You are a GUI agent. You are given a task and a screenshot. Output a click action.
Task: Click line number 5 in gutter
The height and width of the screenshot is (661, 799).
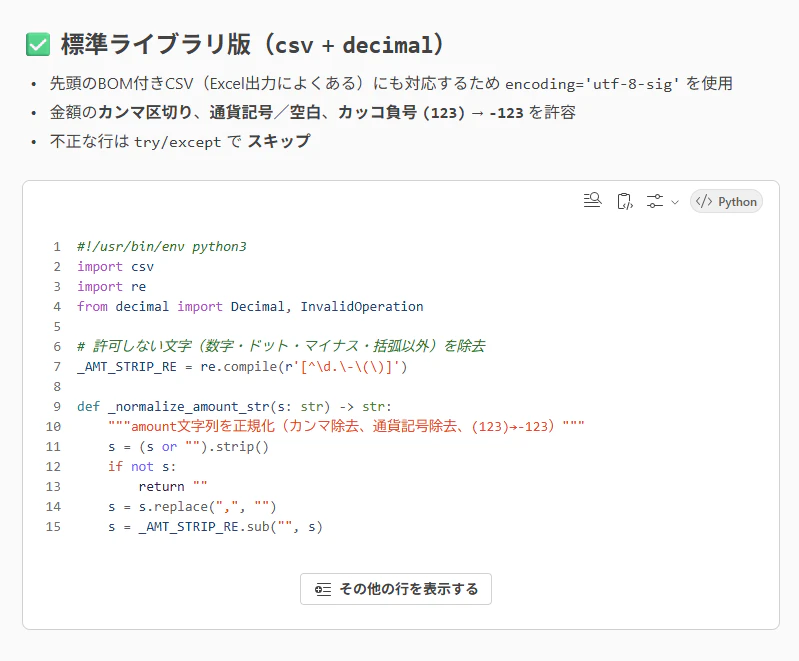[x=57, y=327]
